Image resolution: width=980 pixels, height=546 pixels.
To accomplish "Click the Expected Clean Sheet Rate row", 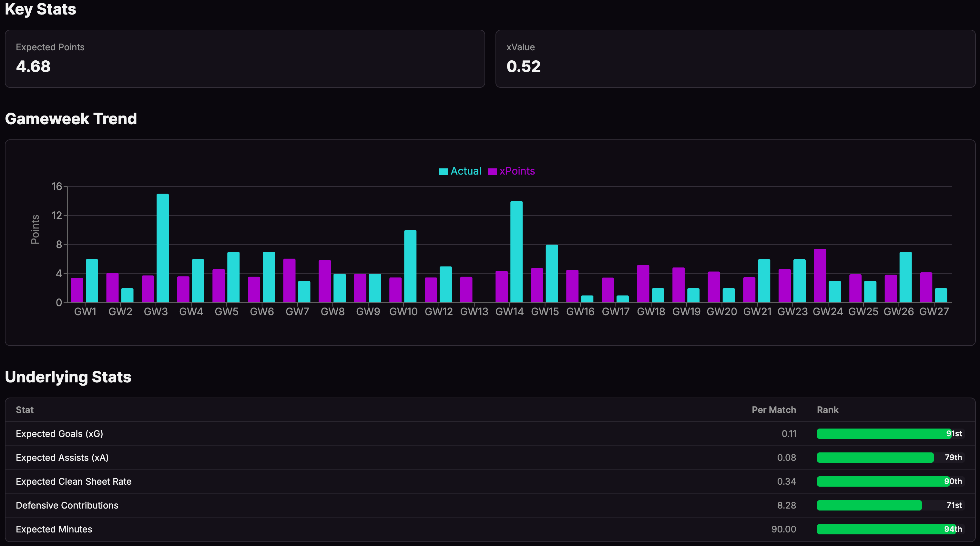I will tap(73, 481).
